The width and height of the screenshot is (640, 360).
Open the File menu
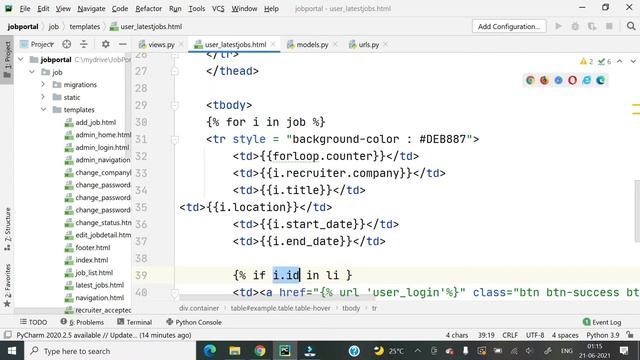click(x=24, y=8)
